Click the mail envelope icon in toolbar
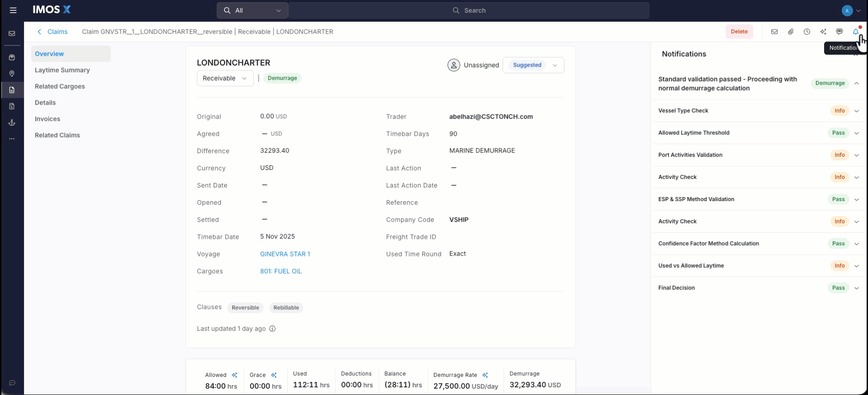The height and width of the screenshot is (395, 868). point(774,32)
